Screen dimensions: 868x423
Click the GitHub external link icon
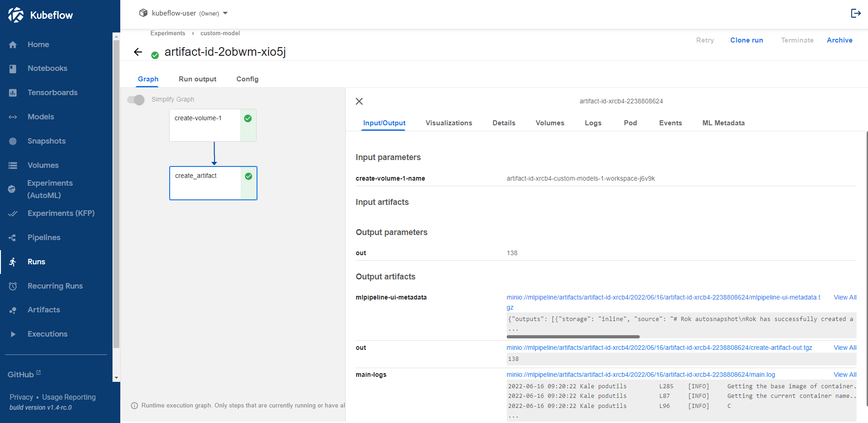pyautogui.click(x=38, y=373)
